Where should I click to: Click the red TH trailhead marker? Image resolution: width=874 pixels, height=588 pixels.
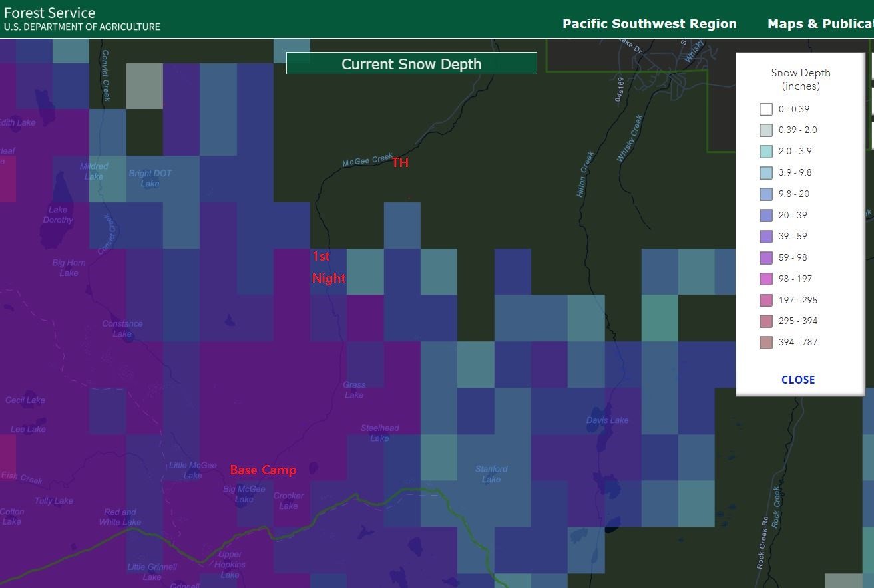400,163
